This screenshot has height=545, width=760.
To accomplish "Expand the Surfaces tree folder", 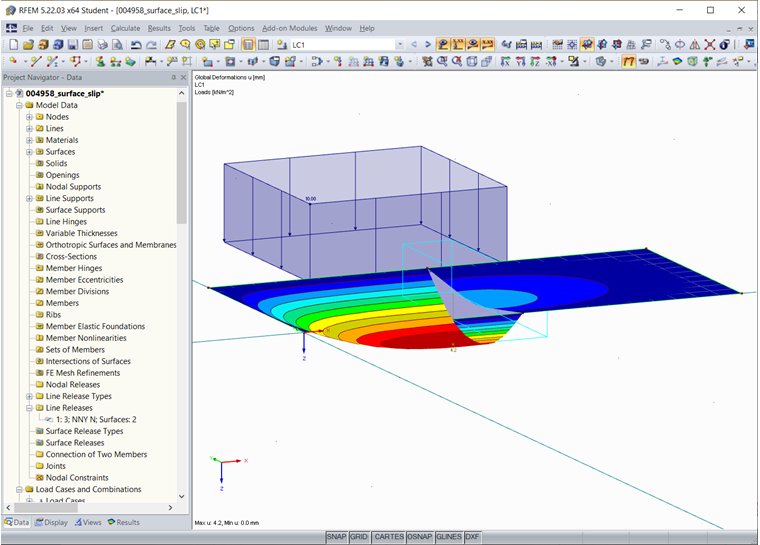I will pyautogui.click(x=29, y=152).
